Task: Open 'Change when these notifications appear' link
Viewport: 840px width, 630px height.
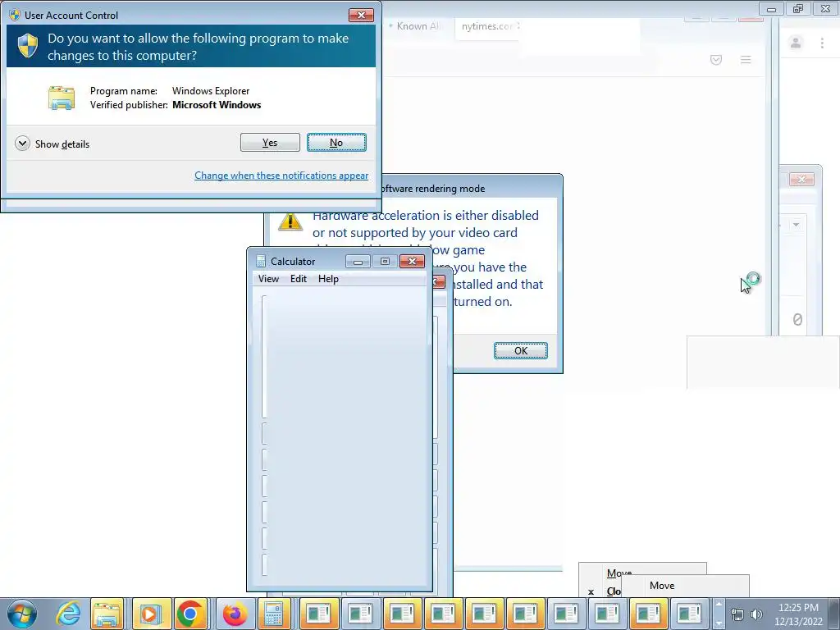Action: [x=281, y=176]
